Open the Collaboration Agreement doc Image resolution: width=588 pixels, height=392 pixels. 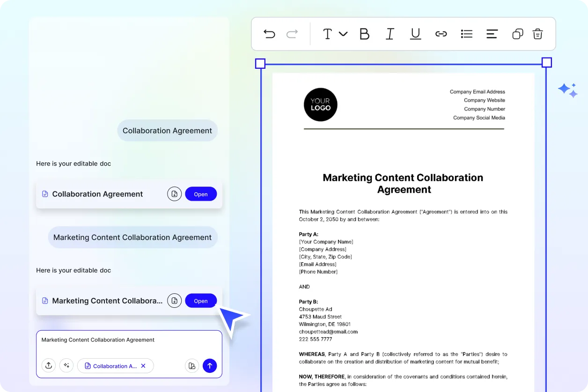(201, 194)
